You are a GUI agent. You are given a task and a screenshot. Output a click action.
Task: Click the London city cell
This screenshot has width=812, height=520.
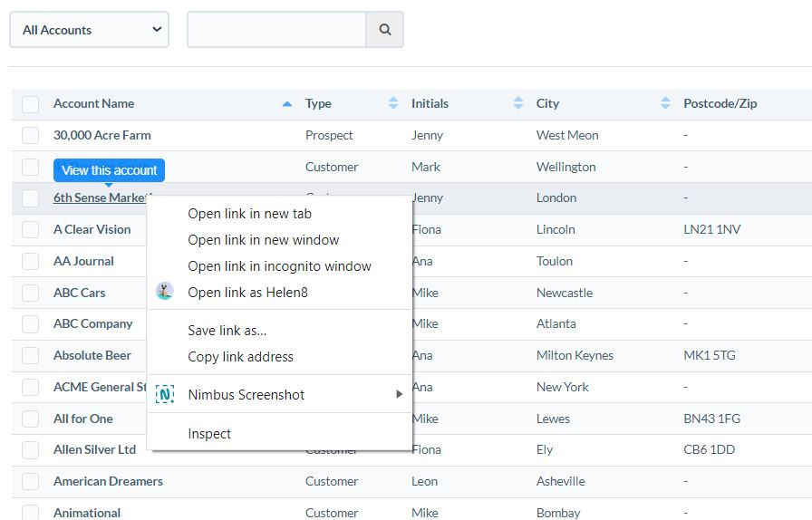click(x=556, y=197)
